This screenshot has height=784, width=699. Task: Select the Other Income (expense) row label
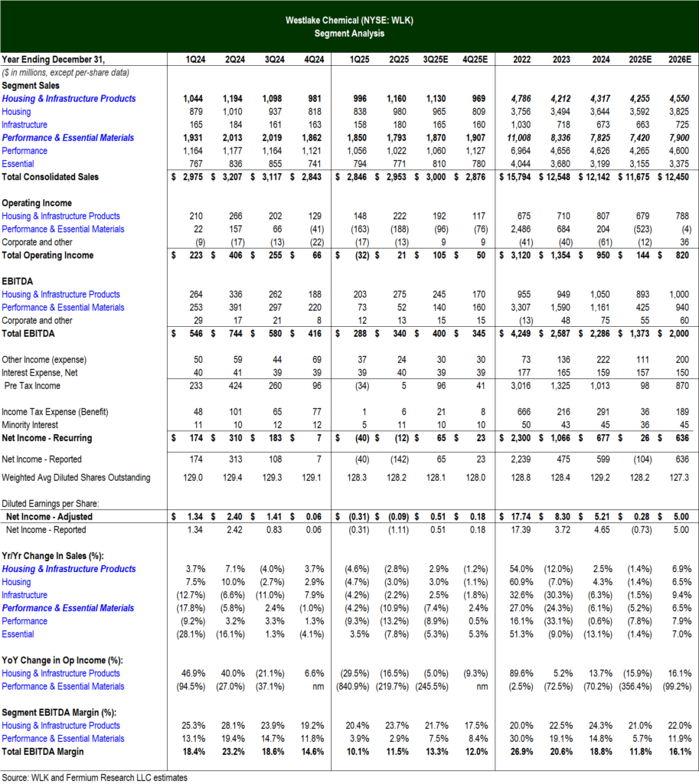(44, 360)
